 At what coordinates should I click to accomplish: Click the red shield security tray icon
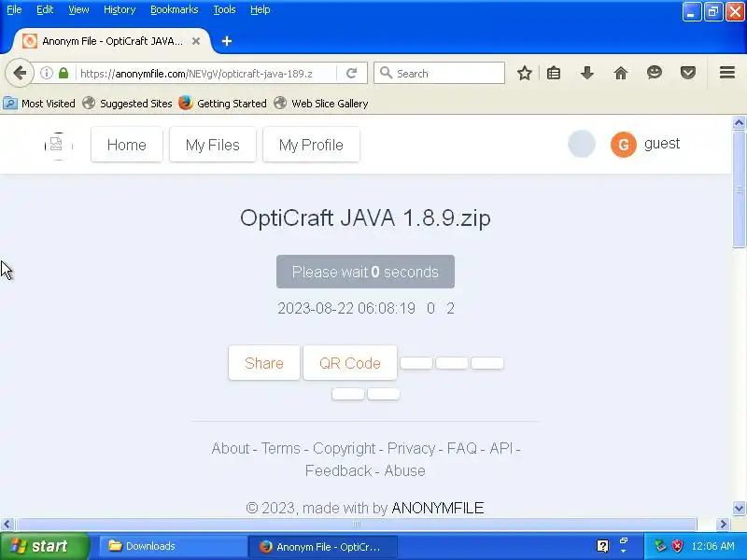[x=677, y=546]
